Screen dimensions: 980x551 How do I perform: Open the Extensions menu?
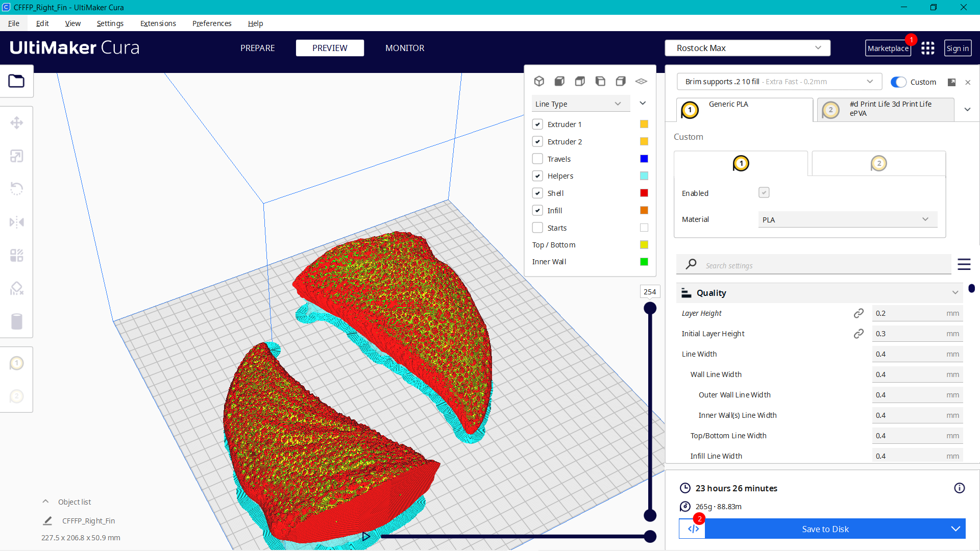(158, 23)
